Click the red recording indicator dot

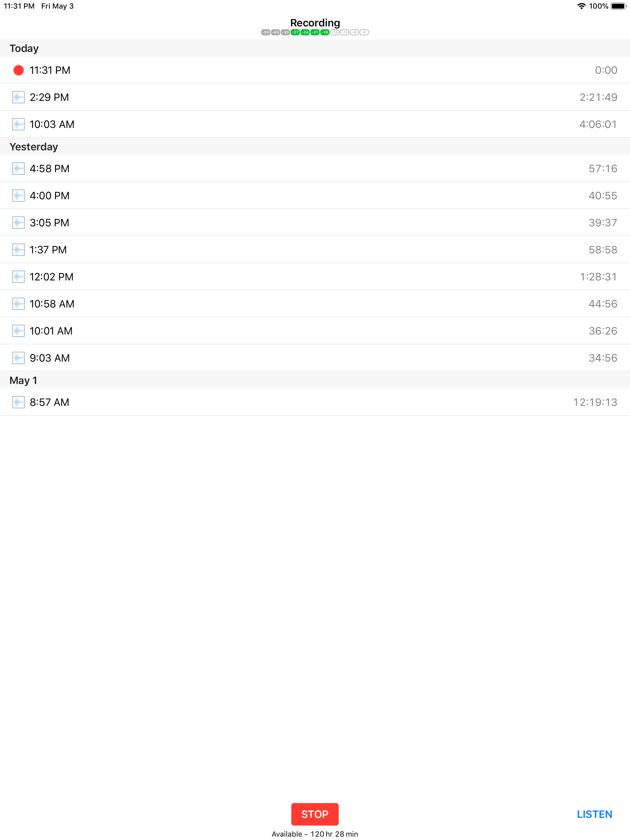(18, 70)
